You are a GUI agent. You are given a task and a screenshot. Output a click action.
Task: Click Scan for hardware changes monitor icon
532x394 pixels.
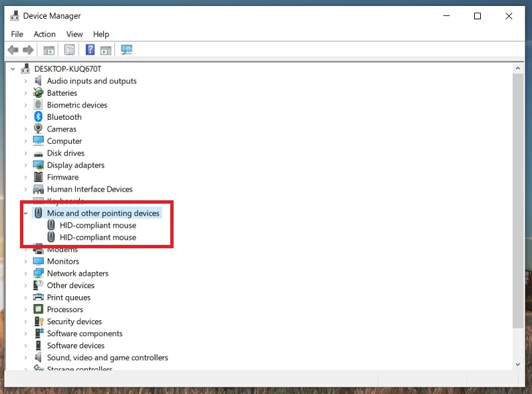pyautogui.click(x=126, y=50)
